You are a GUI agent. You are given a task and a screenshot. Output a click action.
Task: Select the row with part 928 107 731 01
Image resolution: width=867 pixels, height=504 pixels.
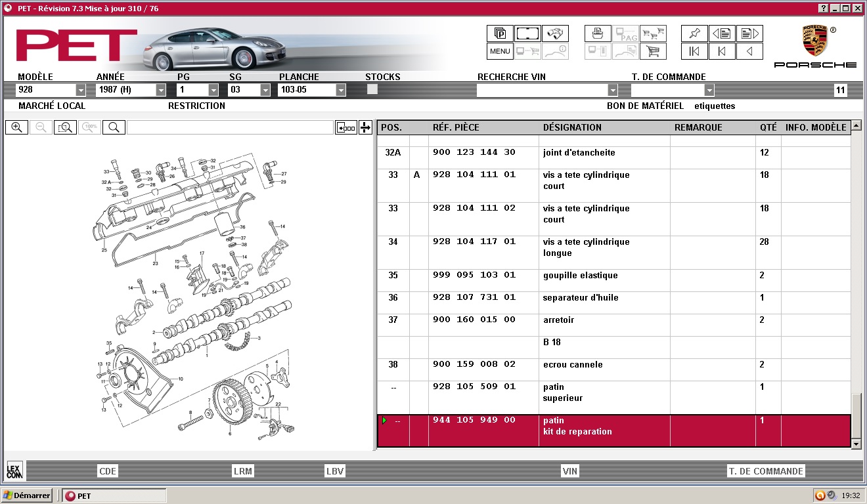613,303
